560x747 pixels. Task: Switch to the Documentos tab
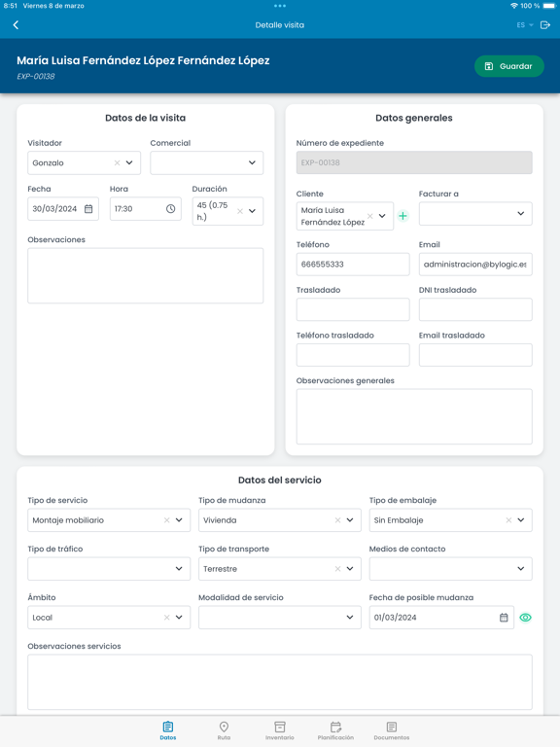pos(392,730)
